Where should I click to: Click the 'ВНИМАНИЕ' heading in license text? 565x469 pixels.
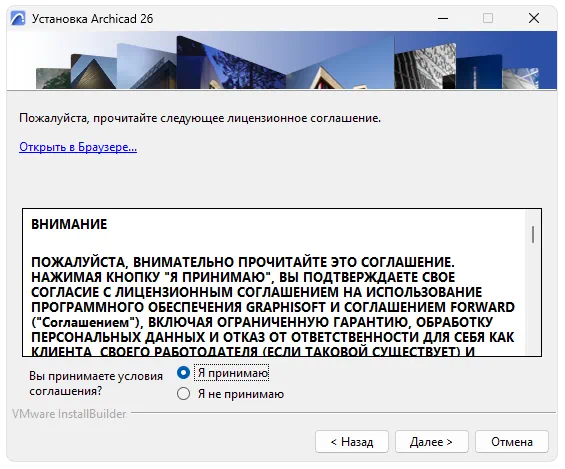pyautogui.click(x=69, y=224)
